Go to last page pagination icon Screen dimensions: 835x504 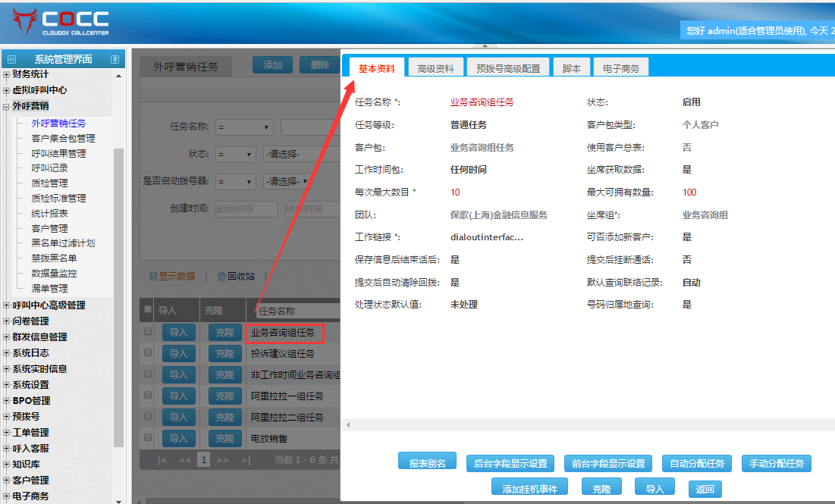246,459
